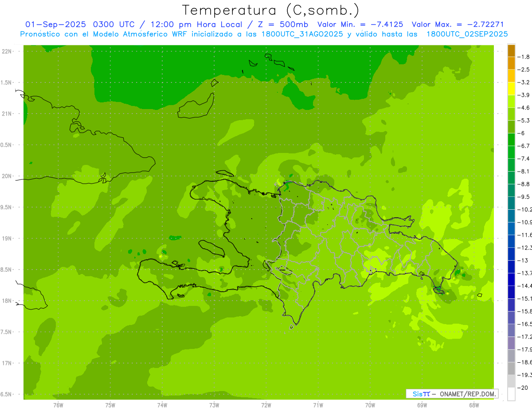Click the lime legend swatch between -3.9 and -4.6
532x411 pixels.
point(511,102)
